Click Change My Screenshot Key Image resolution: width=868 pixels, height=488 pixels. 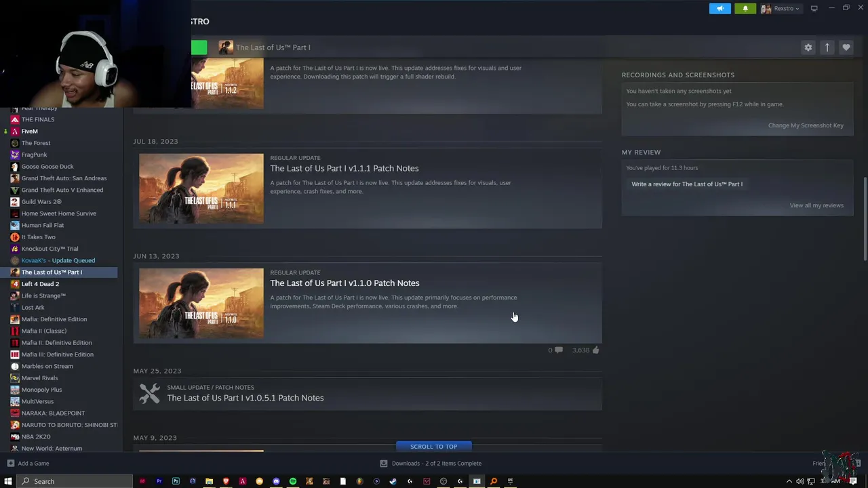[806, 125]
